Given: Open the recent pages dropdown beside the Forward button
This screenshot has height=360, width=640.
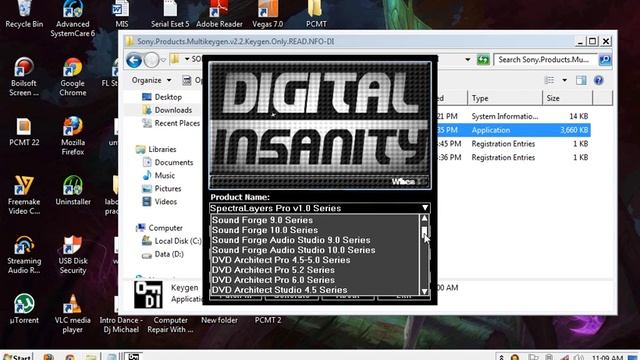Looking at the screenshot, I should point(163,60).
